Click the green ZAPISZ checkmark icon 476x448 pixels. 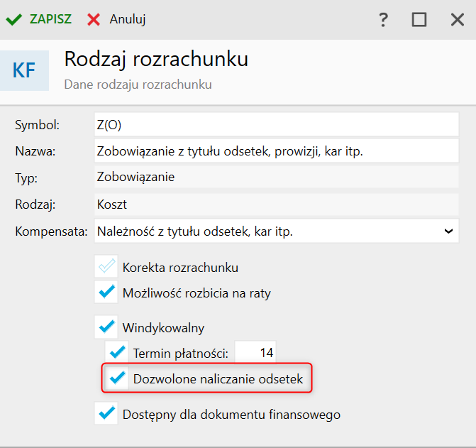[x=13, y=19]
